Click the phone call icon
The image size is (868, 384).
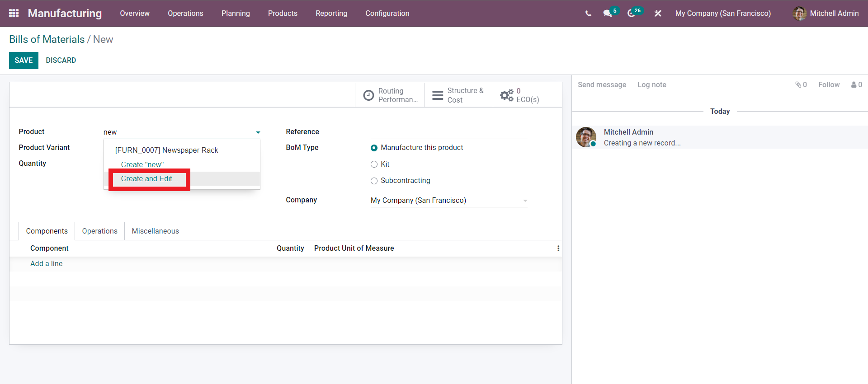click(588, 14)
